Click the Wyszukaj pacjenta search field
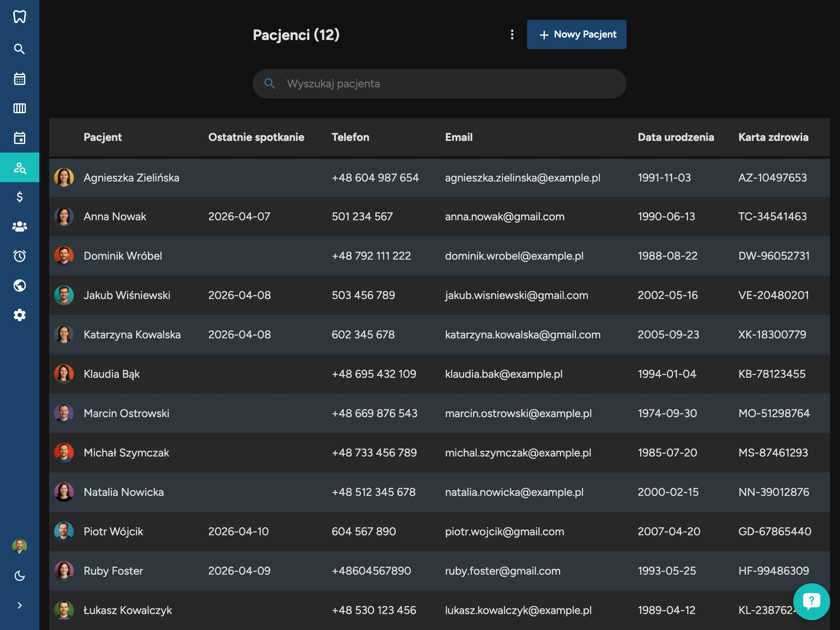The width and height of the screenshot is (840, 630). pyautogui.click(x=439, y=84)
